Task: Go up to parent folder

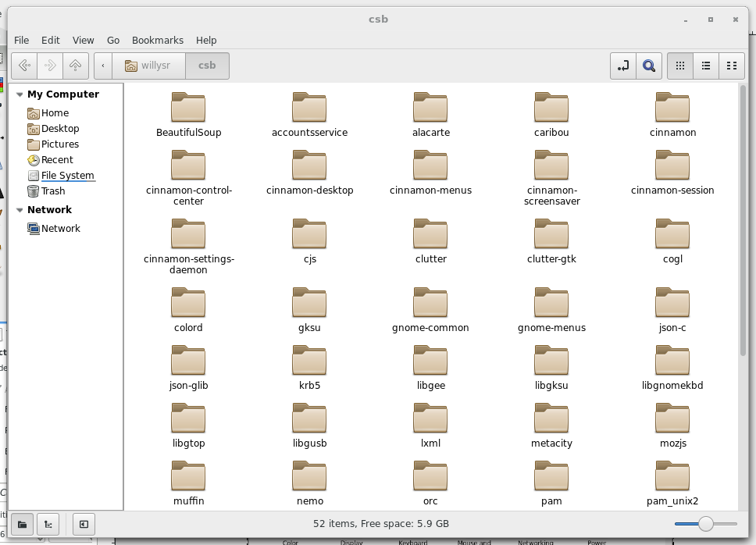Action: 76,66
